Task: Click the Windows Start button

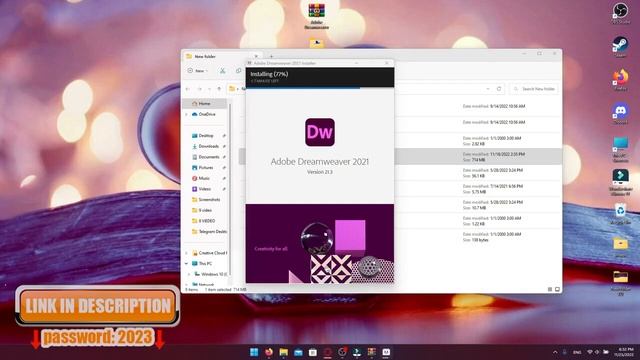Action: tap(254, 352)
